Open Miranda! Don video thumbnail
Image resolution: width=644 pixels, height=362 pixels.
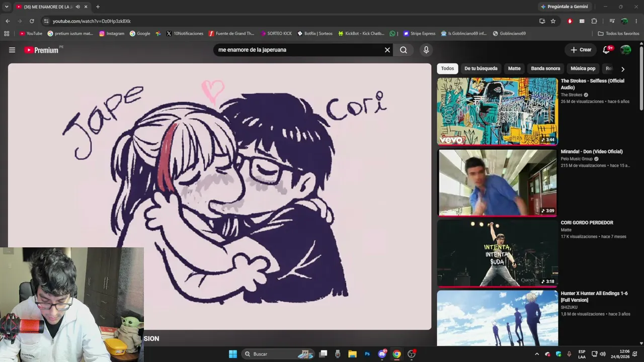tap(497, 182)
